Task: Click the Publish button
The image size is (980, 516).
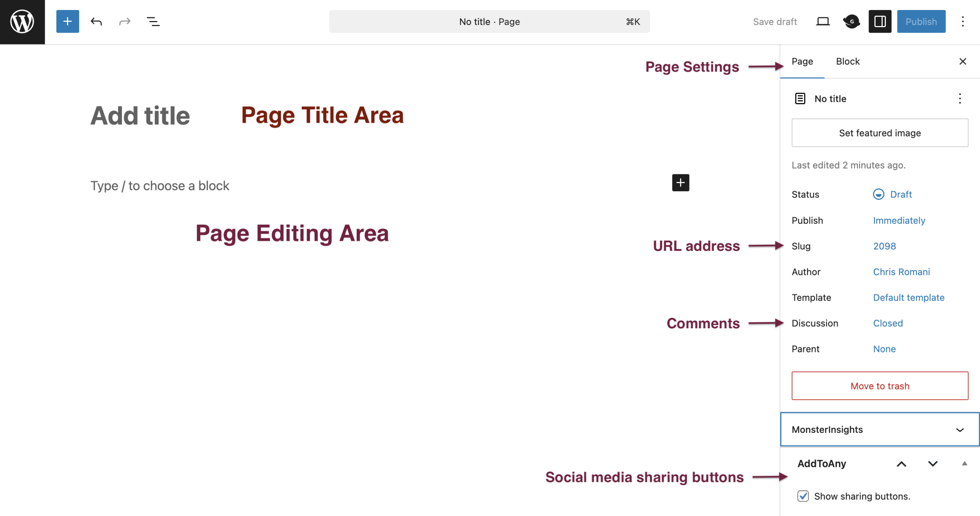Action: coord(921,21)
